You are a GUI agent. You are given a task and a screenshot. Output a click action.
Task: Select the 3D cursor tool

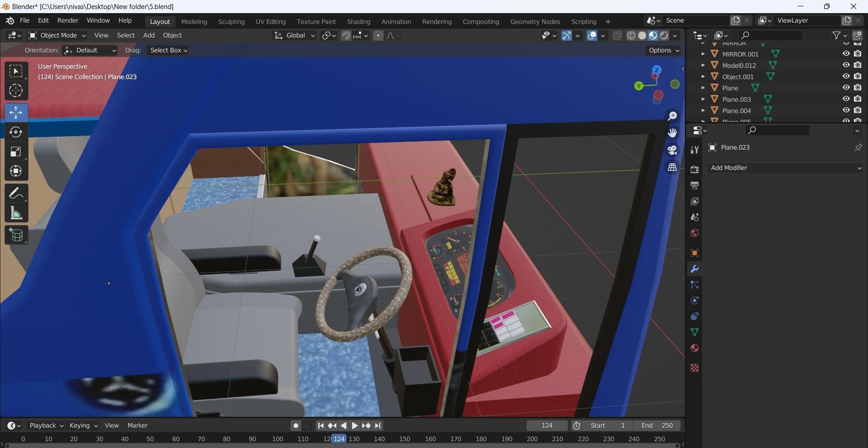[16, 91]
